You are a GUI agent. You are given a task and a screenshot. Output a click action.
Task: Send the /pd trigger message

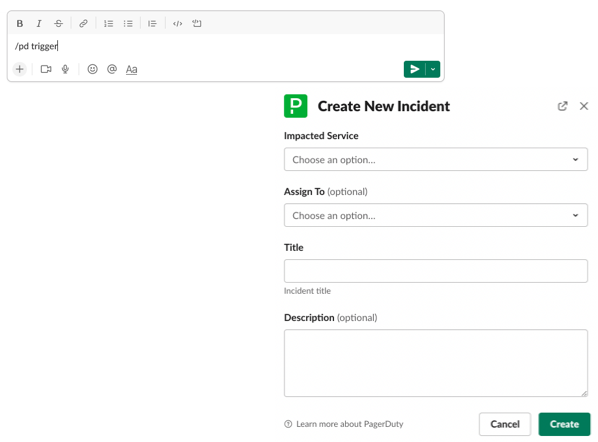tap(415, 69)
